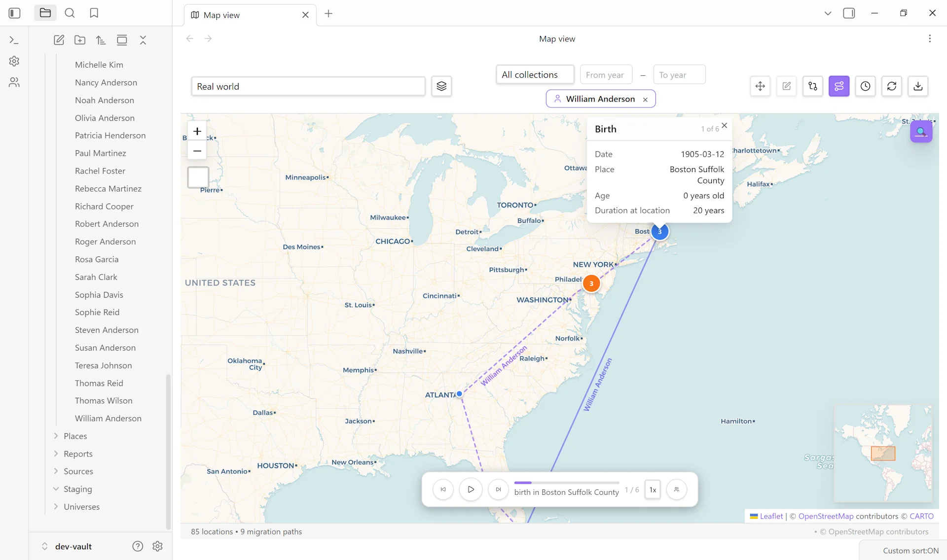Click the blank square map control
The width and height of the screenshot is (947, 560).
pyautogui.click(x=198, y=177)
